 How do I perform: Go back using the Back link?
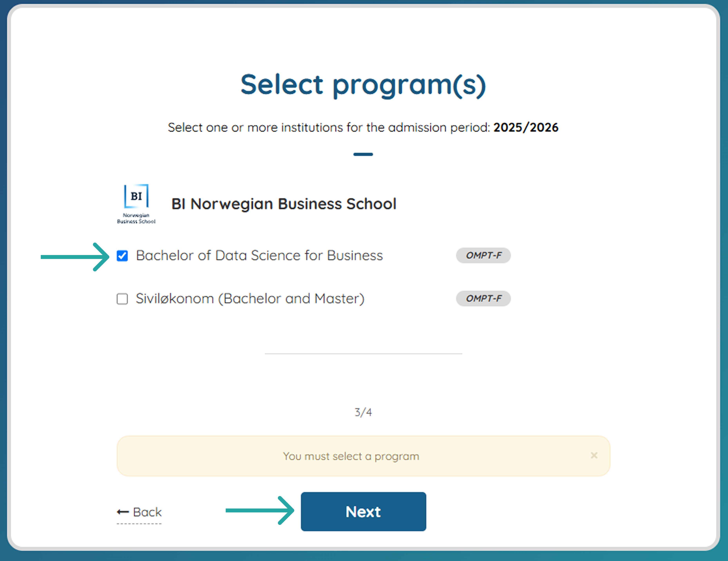pyautogui.click(x=147, y=512)
